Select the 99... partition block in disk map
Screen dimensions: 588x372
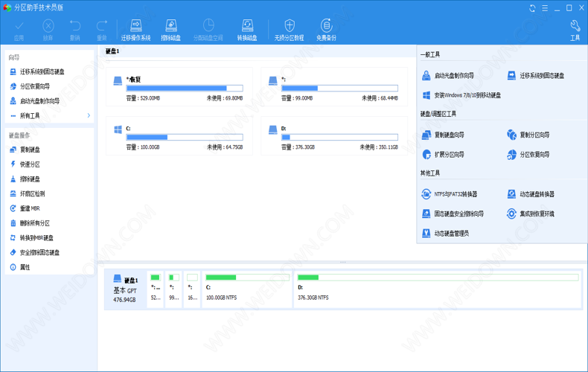(x=173, y=289)
